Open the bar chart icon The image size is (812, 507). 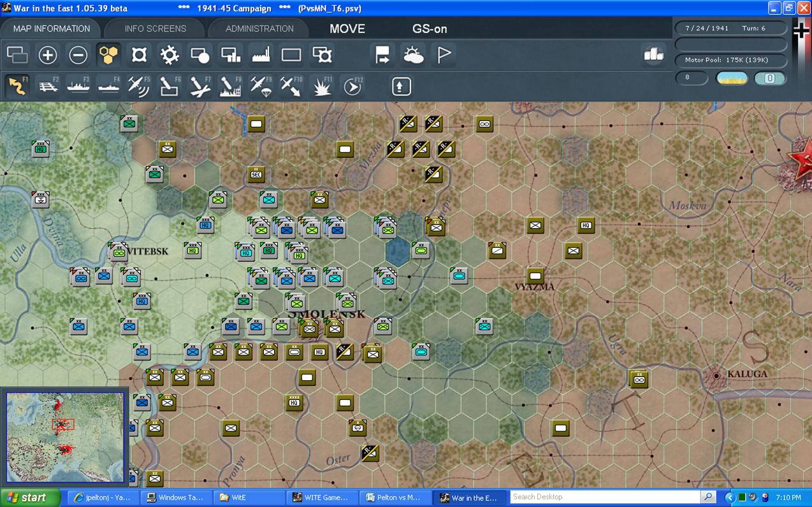(x=654, y=55)
